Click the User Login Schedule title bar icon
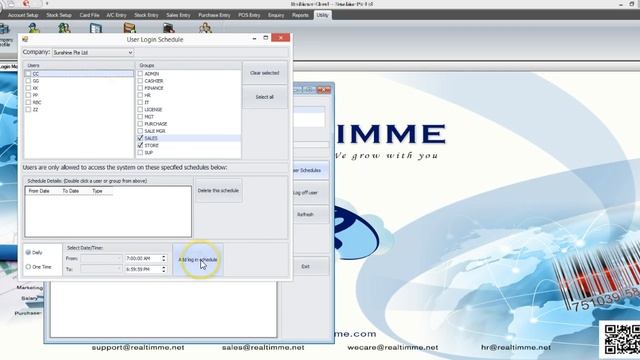Screen dimensions: 640x360 [x=25, y=39]
